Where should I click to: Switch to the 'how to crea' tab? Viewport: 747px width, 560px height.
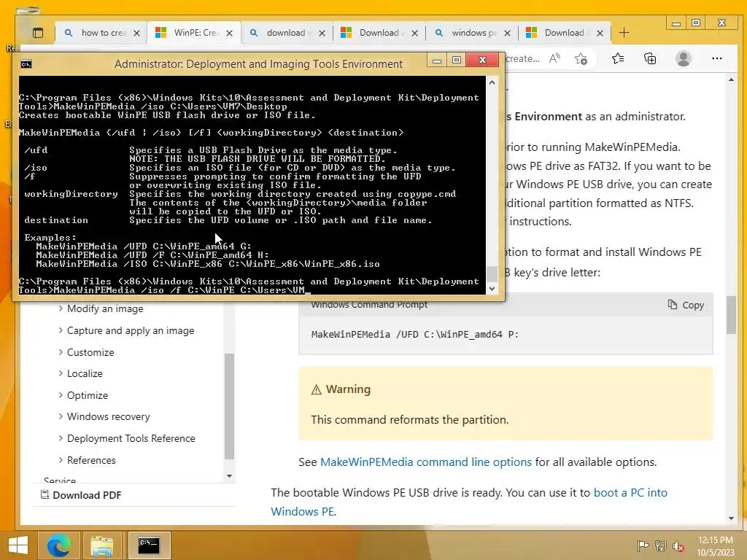(101, 33)
